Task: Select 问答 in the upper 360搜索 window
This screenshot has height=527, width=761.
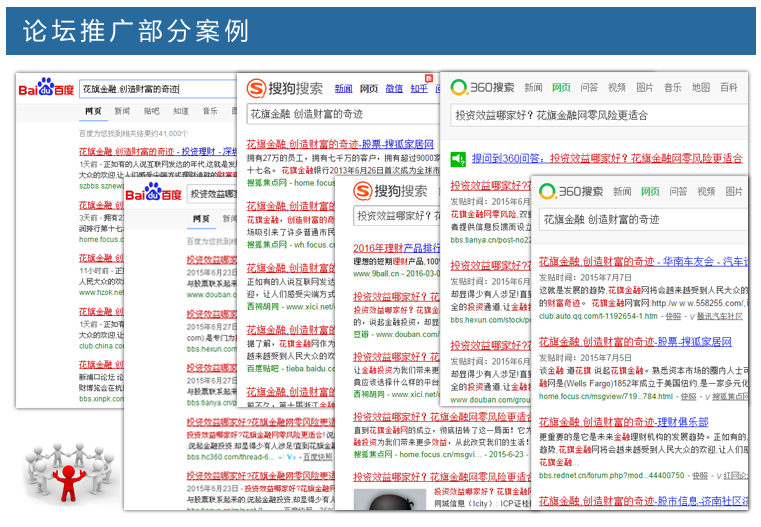Action: (x=589, y=87)
